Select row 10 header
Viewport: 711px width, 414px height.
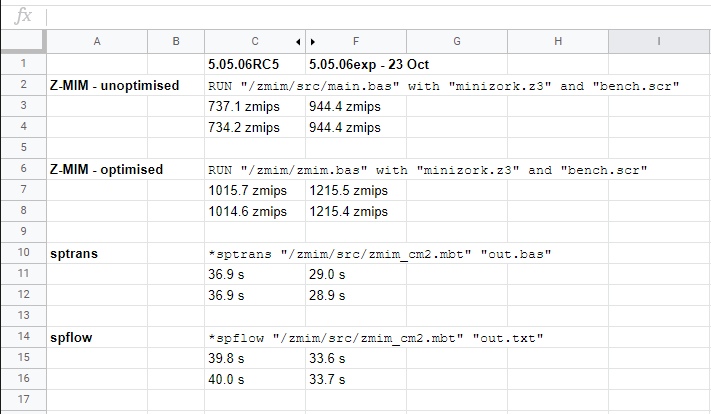point(23,253)
